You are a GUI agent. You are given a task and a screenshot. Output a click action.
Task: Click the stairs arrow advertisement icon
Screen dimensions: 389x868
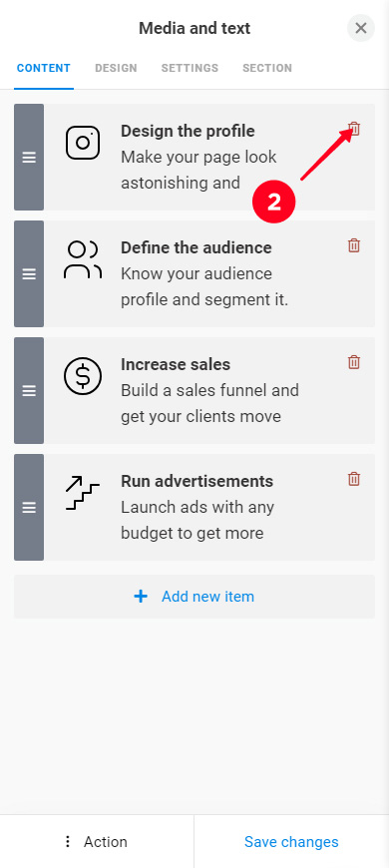(x=83, y=492)
